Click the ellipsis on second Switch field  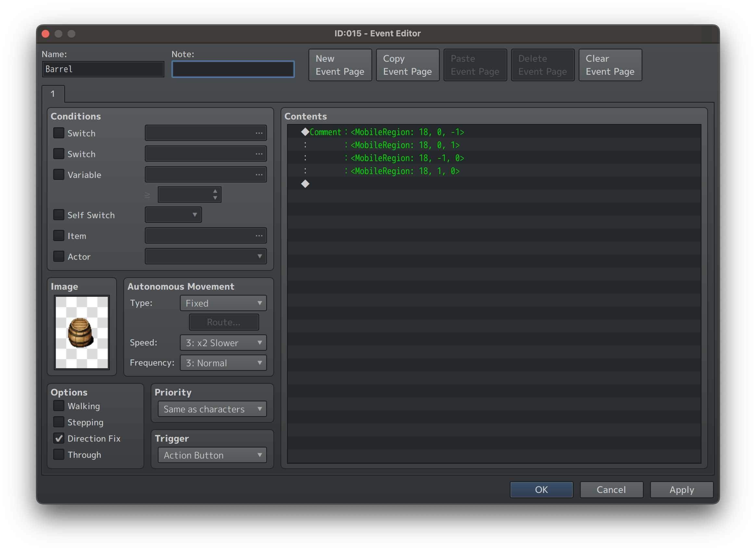(x=259, y=154)
